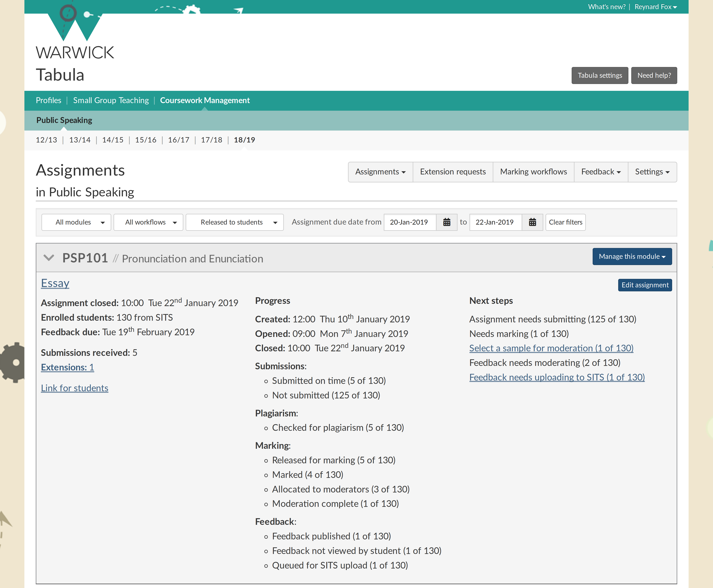Open the All workflows filter dropdown

[x=148, y=222]
